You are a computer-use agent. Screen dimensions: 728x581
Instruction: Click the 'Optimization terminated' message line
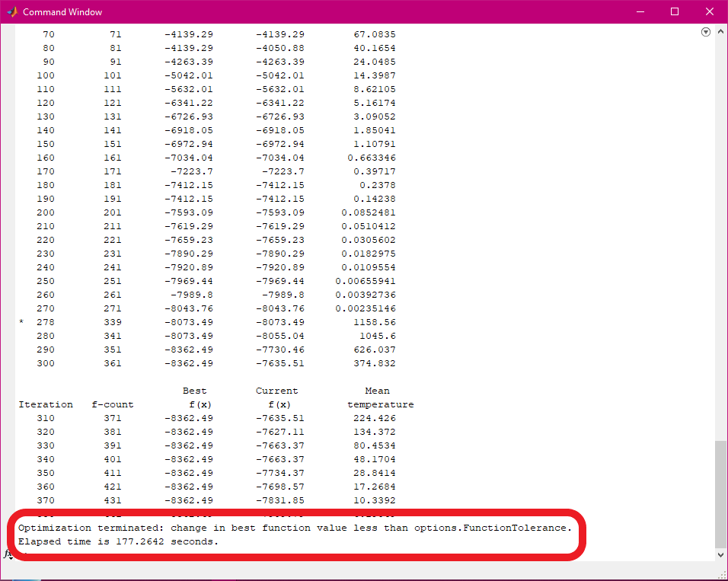coord(294,528)
